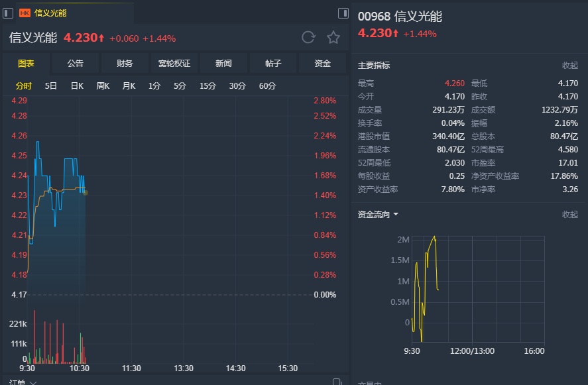
Task: Click the 资产收益率 value 7.80%
Action: click(453, 190)
